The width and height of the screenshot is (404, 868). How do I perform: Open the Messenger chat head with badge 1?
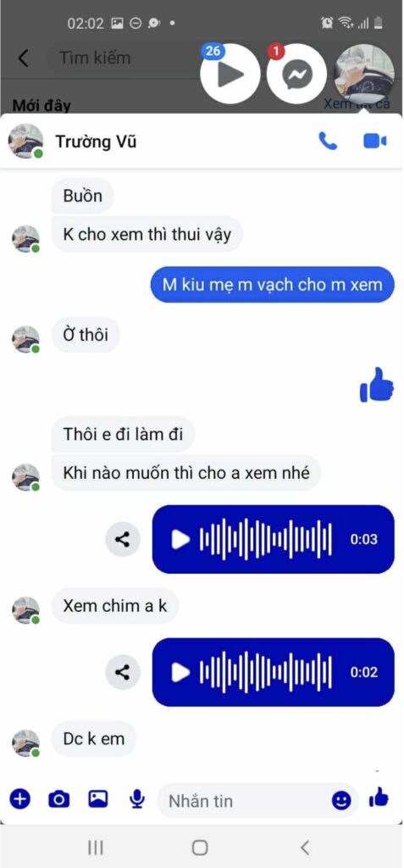point(296,75)
